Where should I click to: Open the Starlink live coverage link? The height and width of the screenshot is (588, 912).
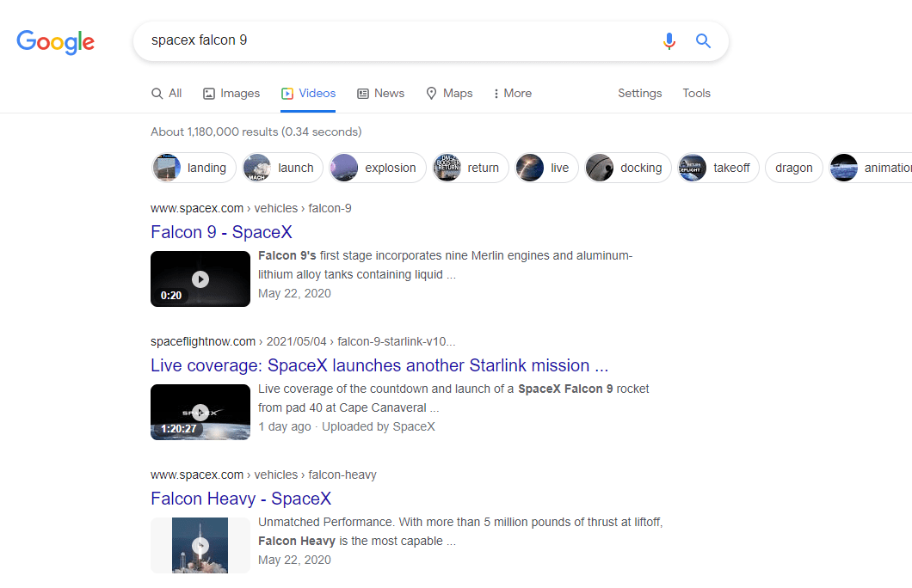click(x=379, y=365)
